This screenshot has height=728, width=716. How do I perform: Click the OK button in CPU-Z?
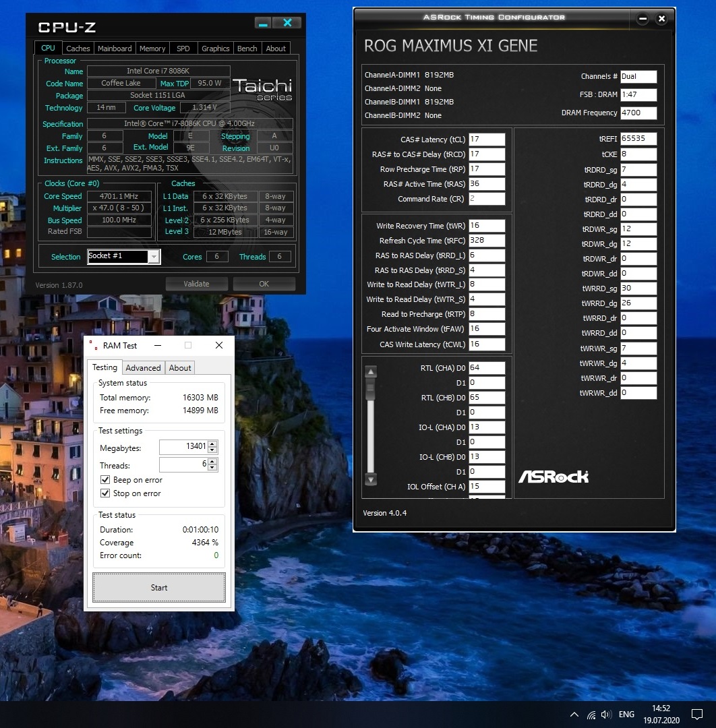264,284
